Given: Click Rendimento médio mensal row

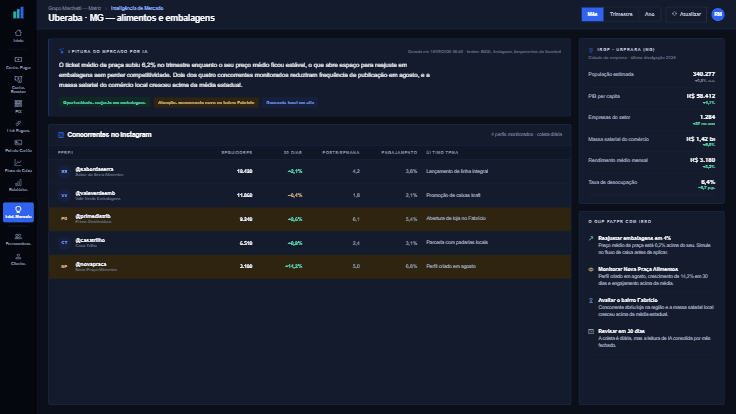Looking at the screenshot, I should pos(652,163).
